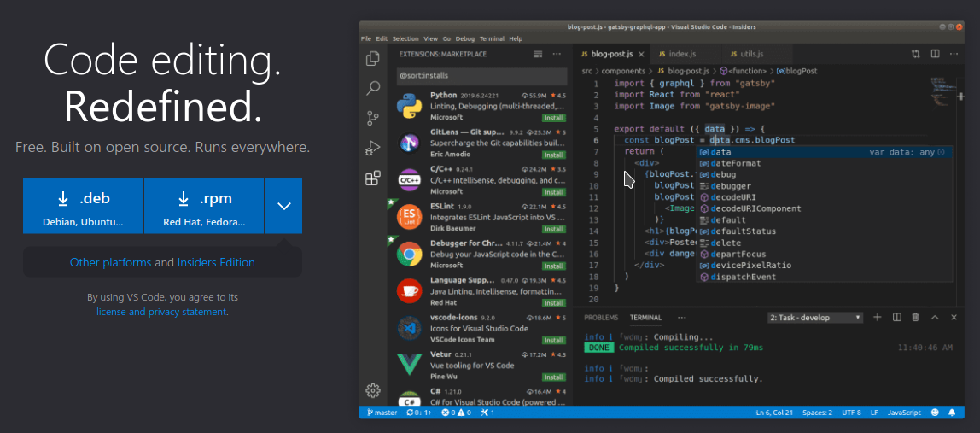Install the Python extension
The height and width of the screenshot is (433, 980).
(553, 117)
